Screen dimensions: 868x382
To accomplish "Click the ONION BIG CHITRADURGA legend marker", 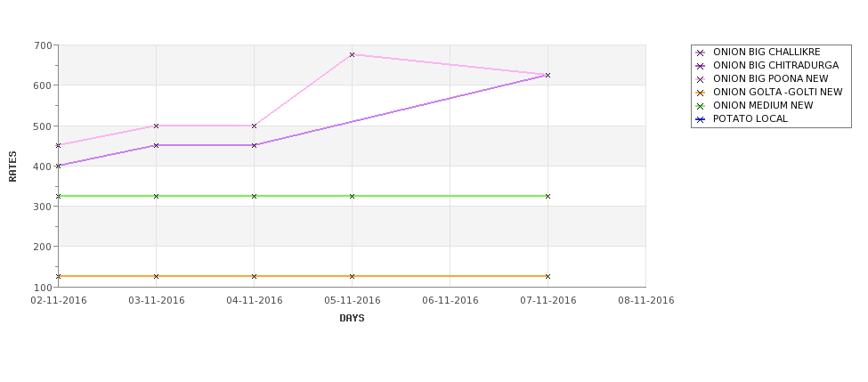I will [x=701, y=66].
